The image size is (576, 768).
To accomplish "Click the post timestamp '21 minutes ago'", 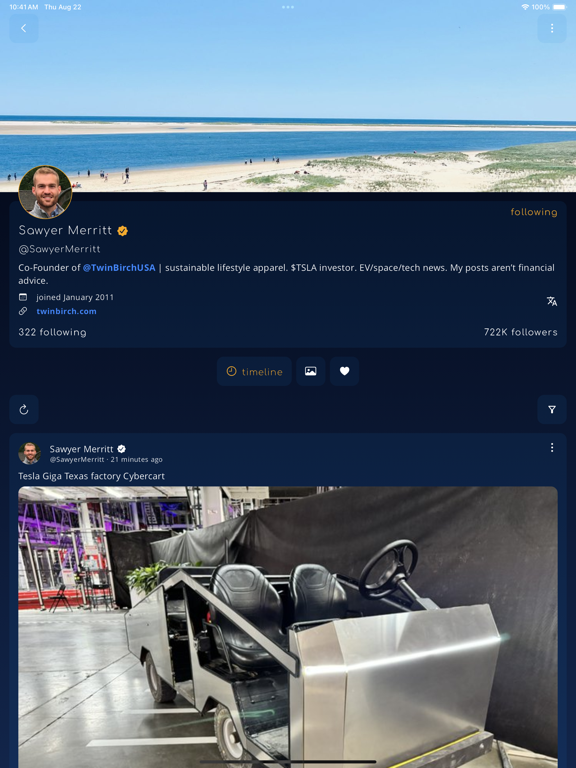I will (137, 459).
